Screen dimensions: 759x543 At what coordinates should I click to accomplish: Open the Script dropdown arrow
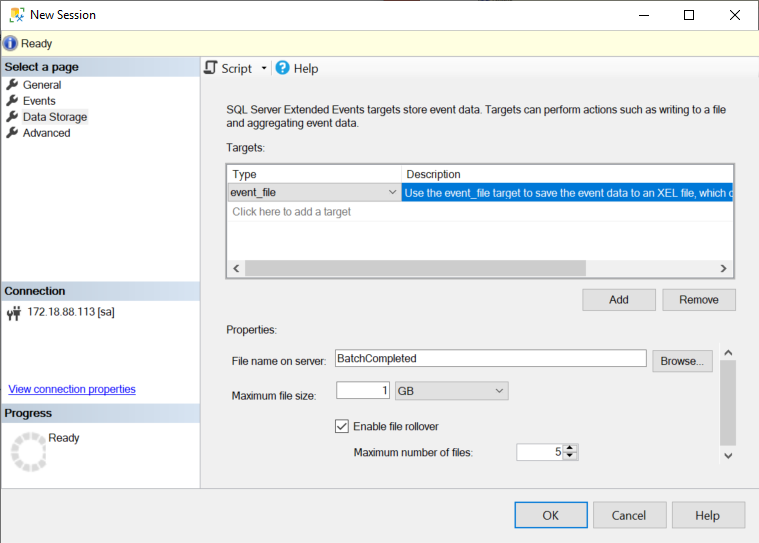264,68
